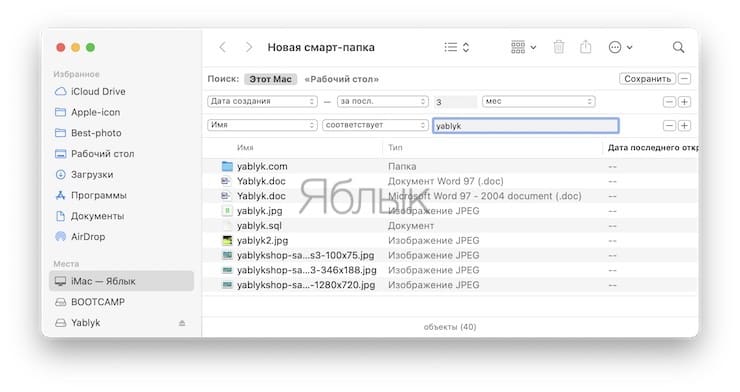Go forward with the right chevron

(x=249, y=47)
